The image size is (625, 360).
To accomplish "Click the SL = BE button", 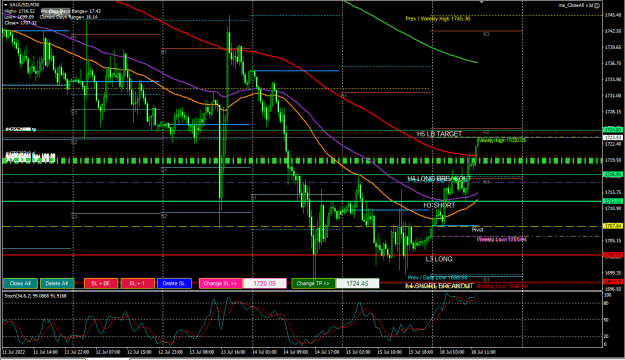I will [101, 283].
